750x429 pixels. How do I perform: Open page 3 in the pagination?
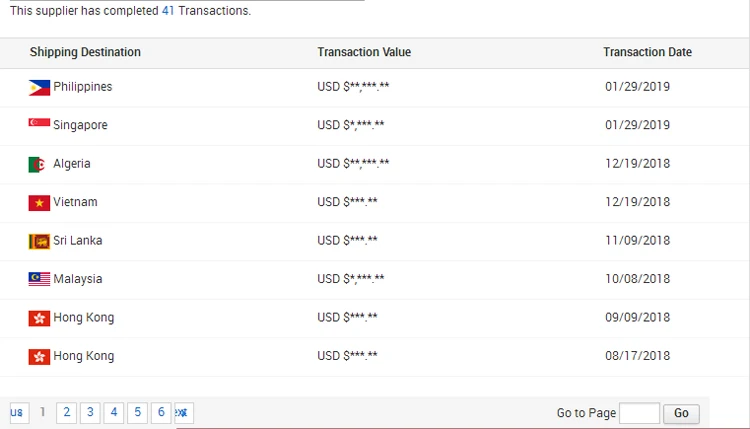(x=90, y=412)
